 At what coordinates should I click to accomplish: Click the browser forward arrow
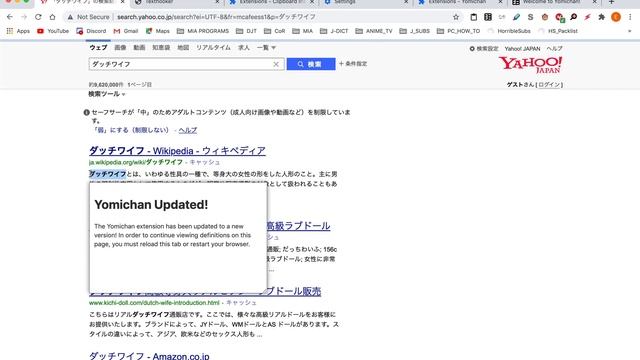[24, 17]
